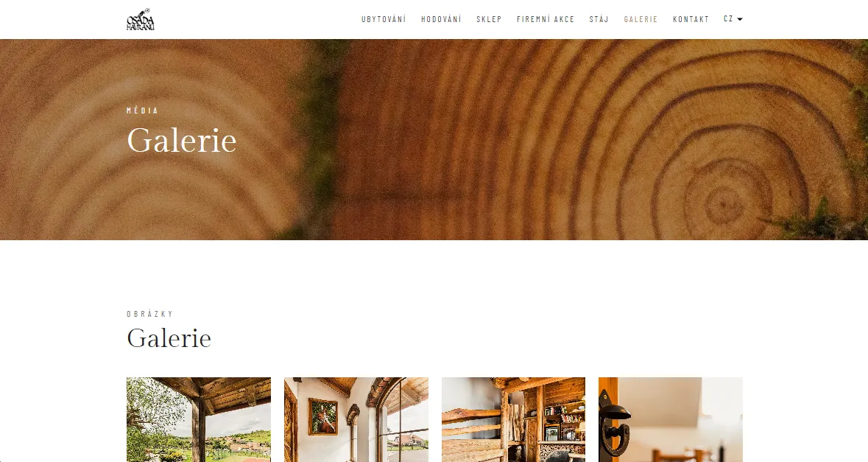Click the Osada Havranů logo
Viewport: 868px width, 462px height.
(x=141, y=19)
